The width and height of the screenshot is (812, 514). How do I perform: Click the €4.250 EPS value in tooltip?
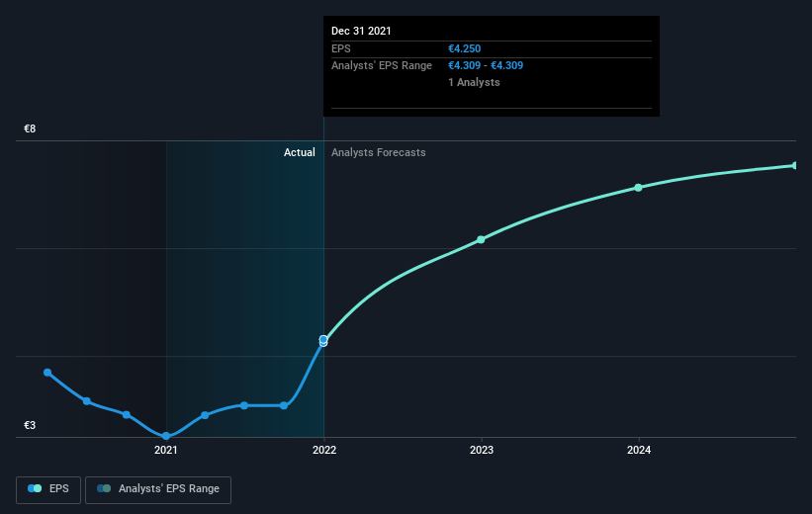pyautogui.click(x=465, y=48)
